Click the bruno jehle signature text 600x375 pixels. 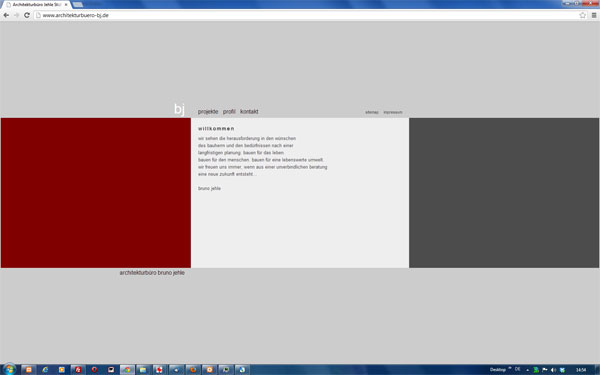209,188
